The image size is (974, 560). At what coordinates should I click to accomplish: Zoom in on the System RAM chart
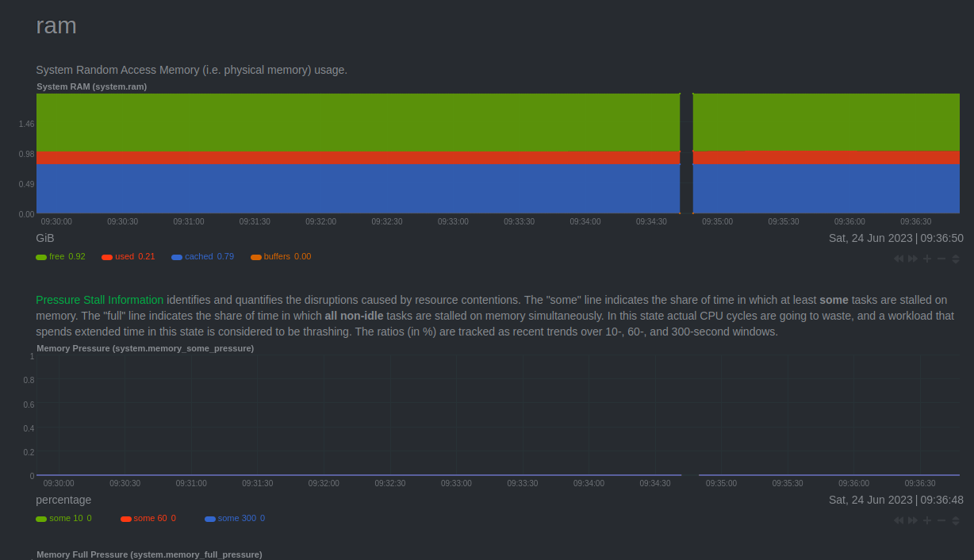click(x=927, y=259)
